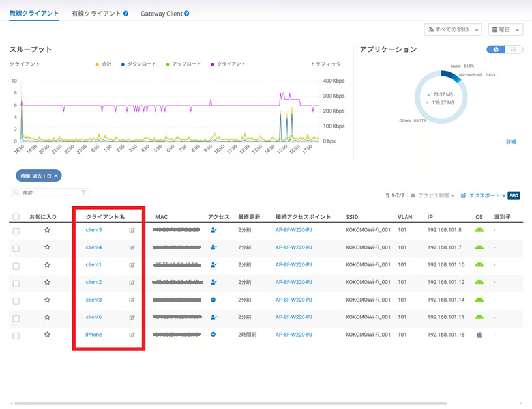Open the help icon beside Gateway Client
The image size is (532, 409).
[186, 14]
